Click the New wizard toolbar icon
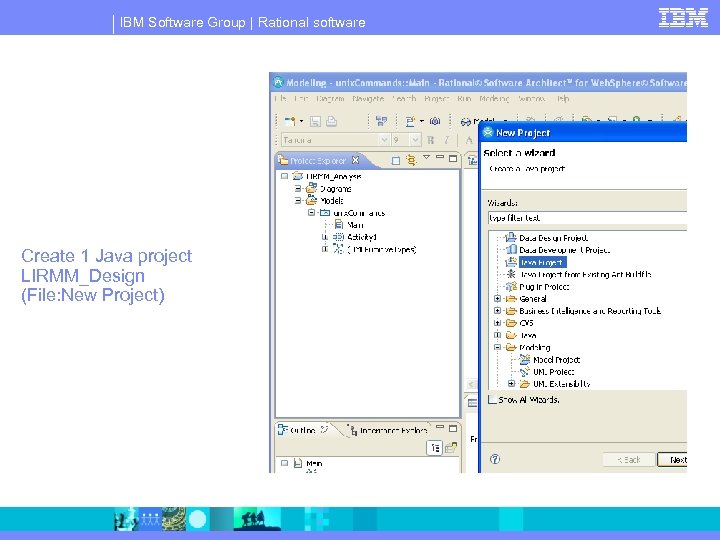 coord(290,121)
